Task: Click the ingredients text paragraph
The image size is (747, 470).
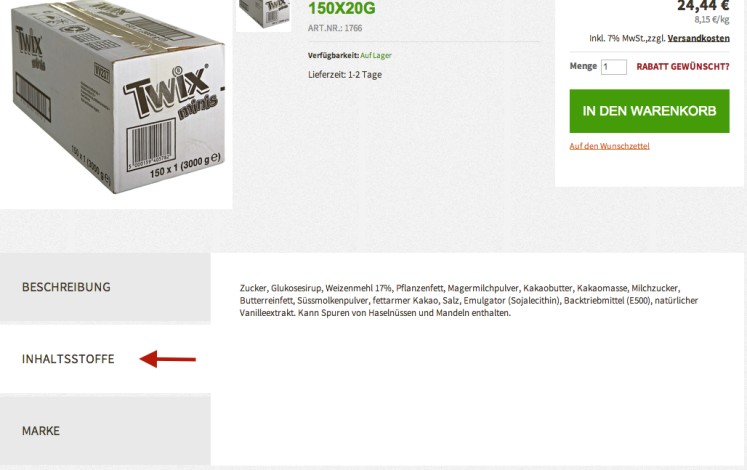Action: (x=469, y=300)
